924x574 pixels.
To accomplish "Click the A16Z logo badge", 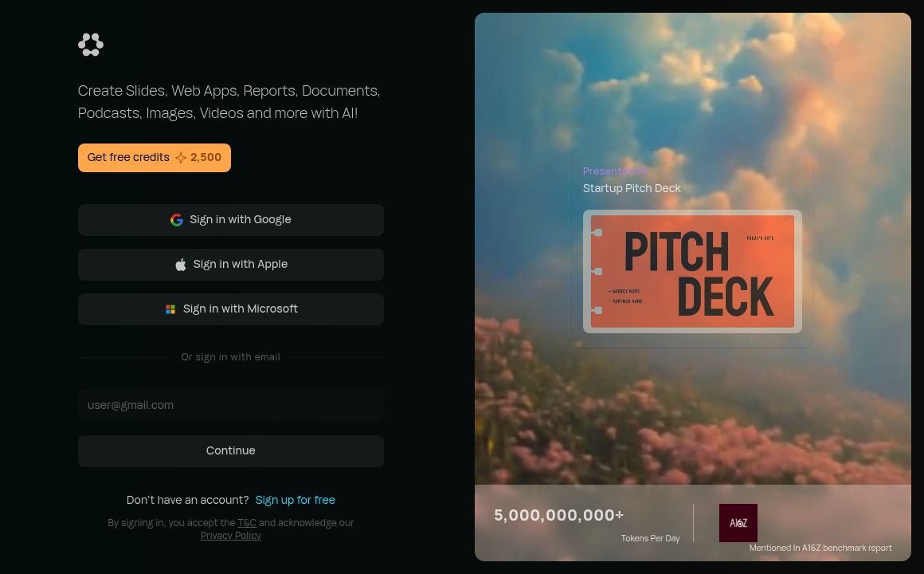I will click(738, 523).
